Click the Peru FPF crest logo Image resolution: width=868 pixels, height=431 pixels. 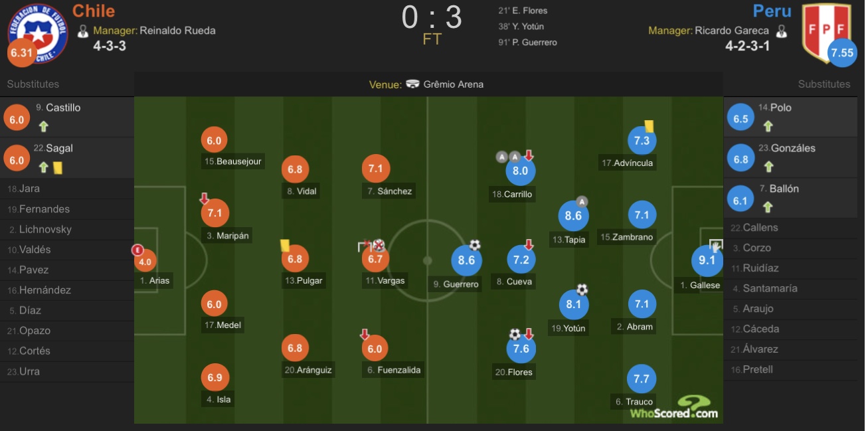[827, 32]
